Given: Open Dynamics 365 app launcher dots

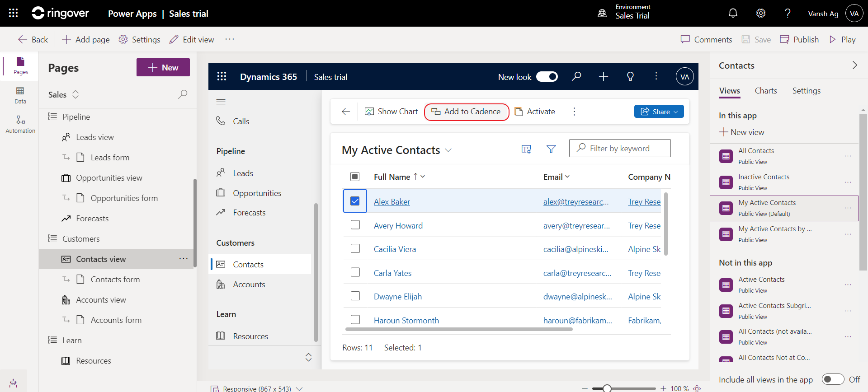Looking at the screenshot, I should tap(222, 76).
